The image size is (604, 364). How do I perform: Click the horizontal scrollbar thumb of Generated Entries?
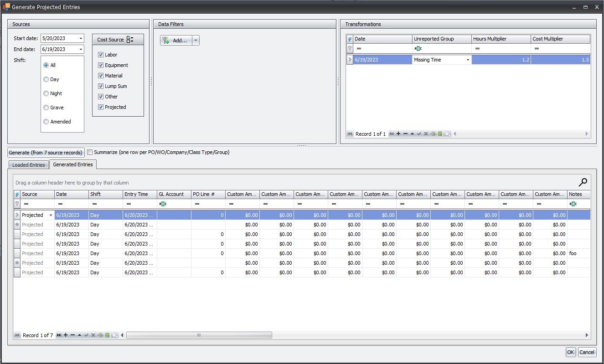(199, 335)
